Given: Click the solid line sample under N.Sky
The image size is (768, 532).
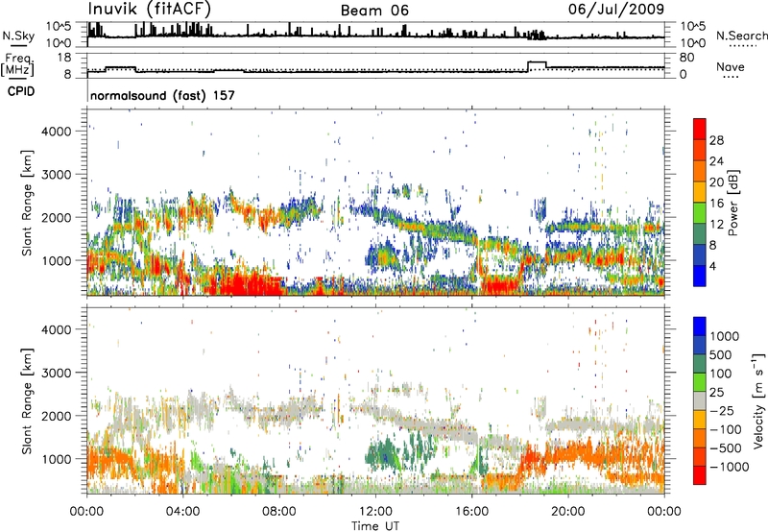Looking at the screenshot, I should 18,45.
